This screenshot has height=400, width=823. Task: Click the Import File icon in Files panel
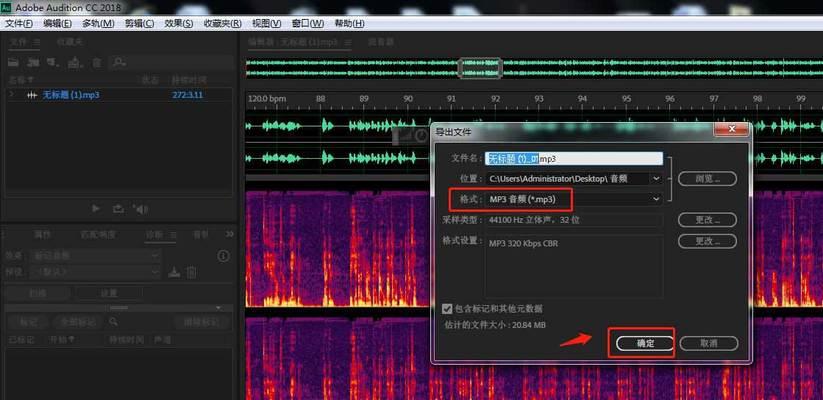(34, 62)
